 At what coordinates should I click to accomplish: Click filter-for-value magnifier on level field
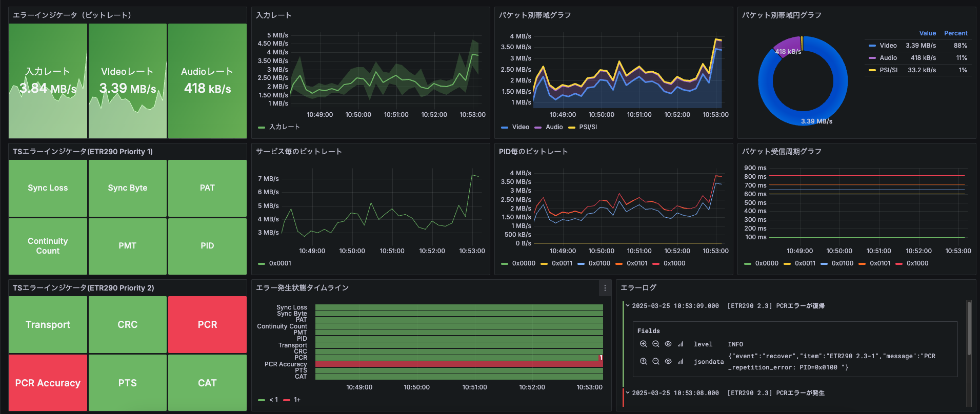coord(643,344)
